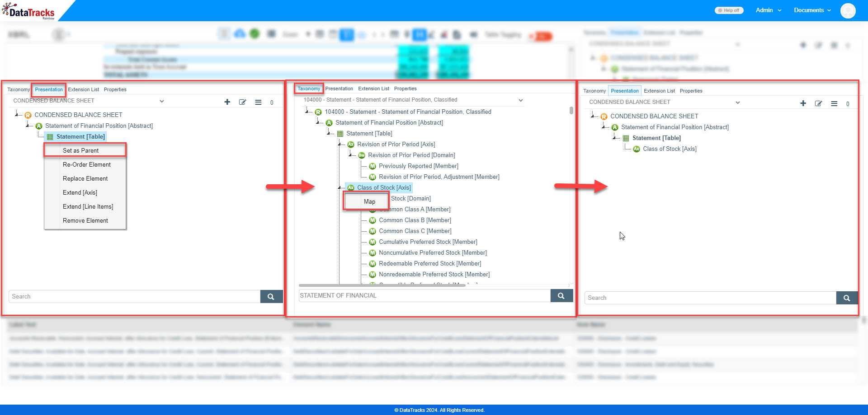The width and height of the screenshot is (868, 415).
Task: Click the plus add icon in left panel
Action: coord(227,102)
